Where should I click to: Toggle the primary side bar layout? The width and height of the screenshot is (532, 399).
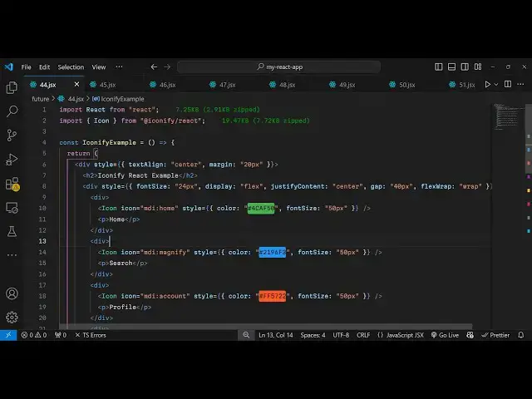(438, 66)
